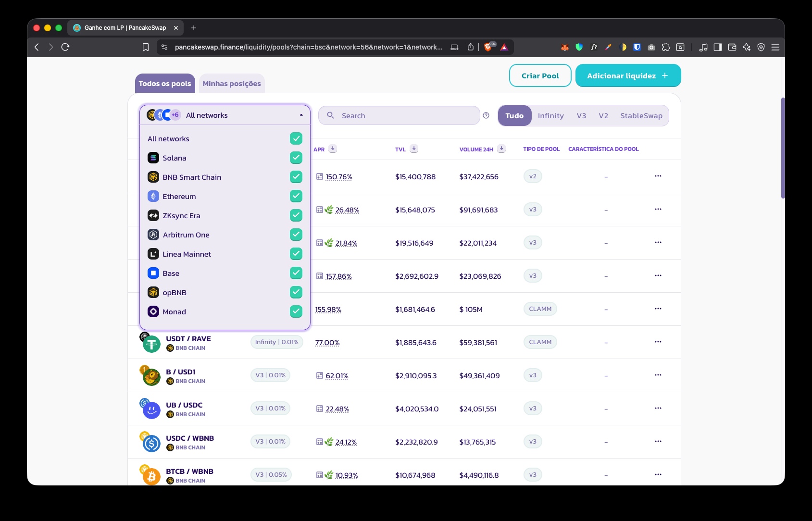Click the Adicionar liquidez button
The width and height of the screenshot is (812, 521).
(x=628, y=75)
